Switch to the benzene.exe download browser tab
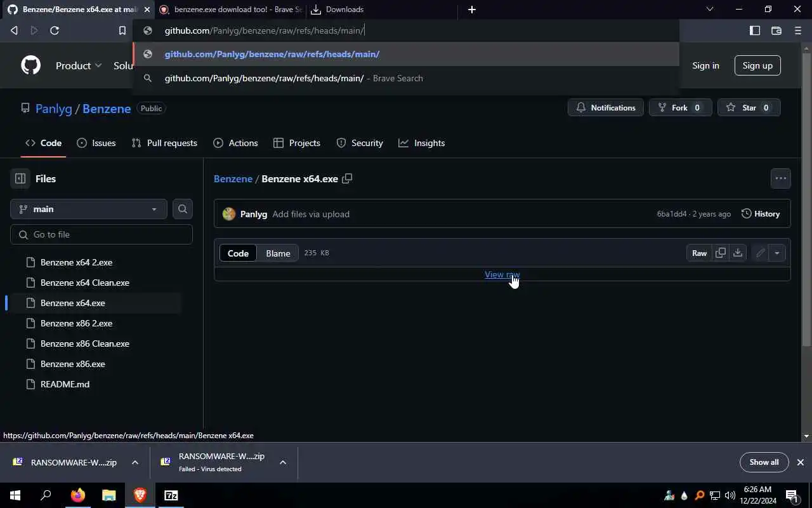This screenshot has height=508, width=812. tap(230, 10)
